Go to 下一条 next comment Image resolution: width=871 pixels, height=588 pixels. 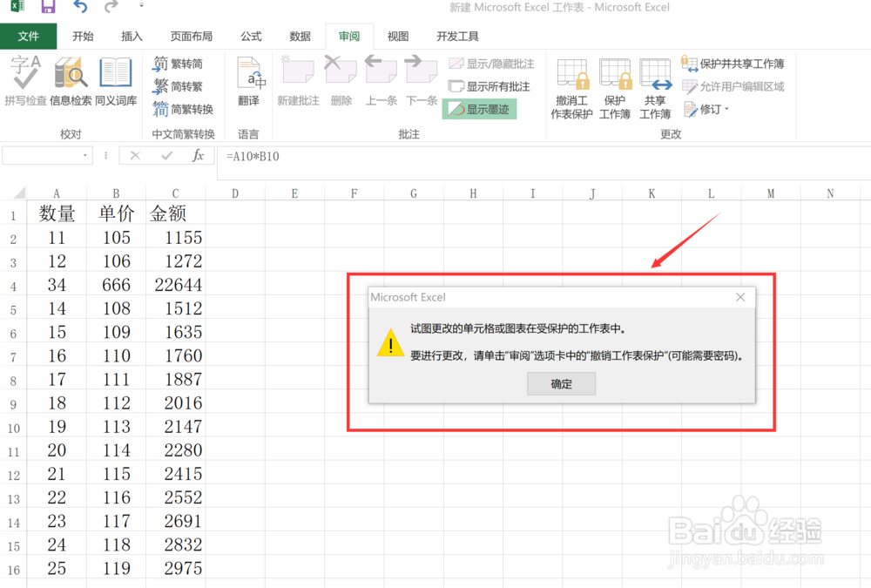[422, 81]
